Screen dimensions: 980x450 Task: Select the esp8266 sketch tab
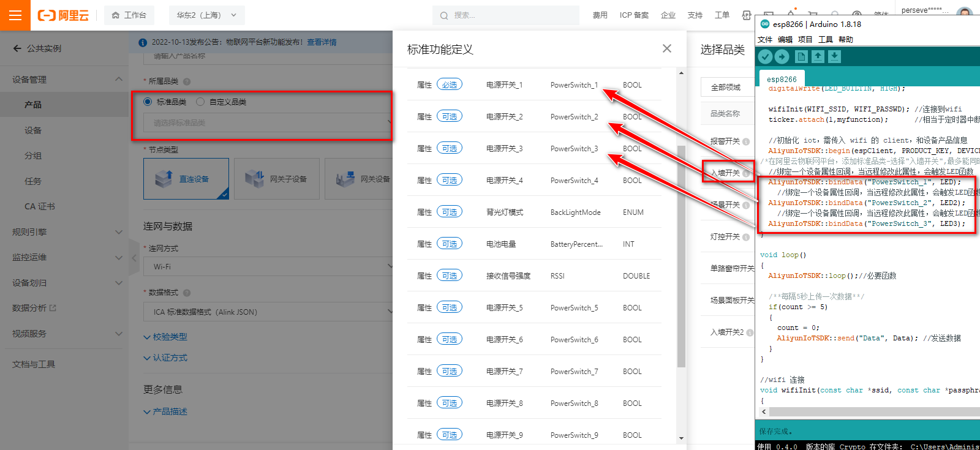[x=782, y=79]
